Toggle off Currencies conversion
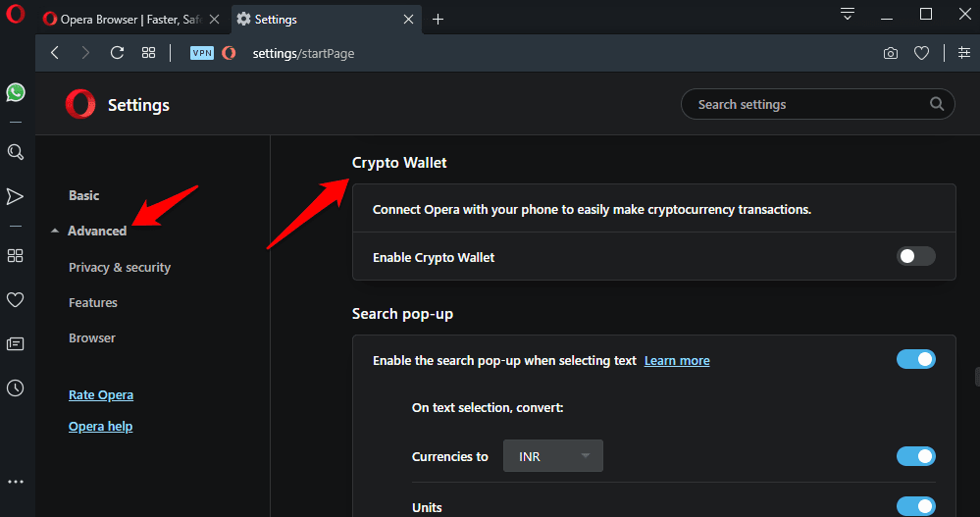 tap(915, 456)
